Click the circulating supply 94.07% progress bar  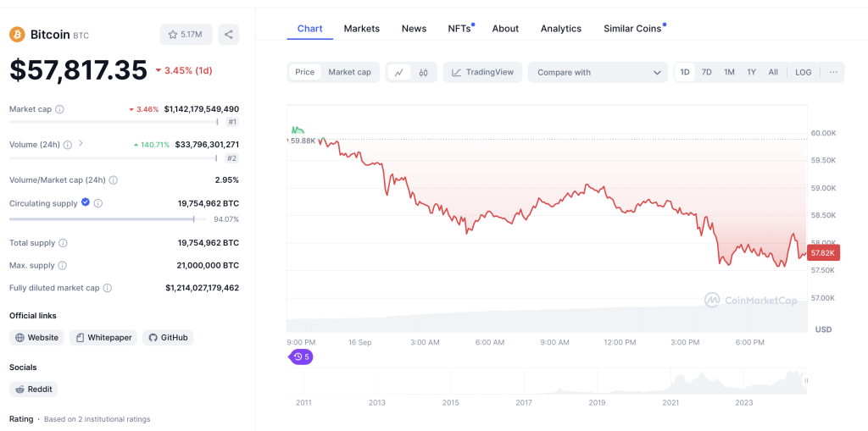pos(109,219)
